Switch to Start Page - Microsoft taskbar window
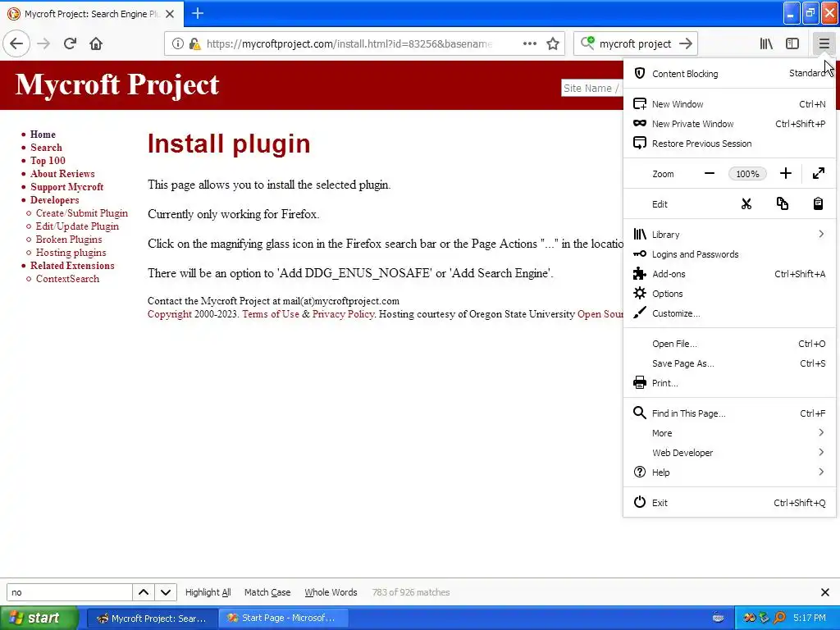Viewport: 840px width, 630px height. (x=283, y=619)
